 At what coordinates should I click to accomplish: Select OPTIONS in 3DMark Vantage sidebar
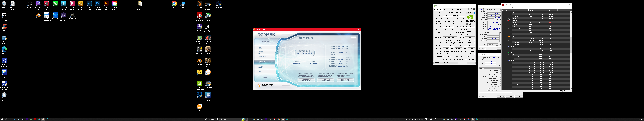pos(261,52)
